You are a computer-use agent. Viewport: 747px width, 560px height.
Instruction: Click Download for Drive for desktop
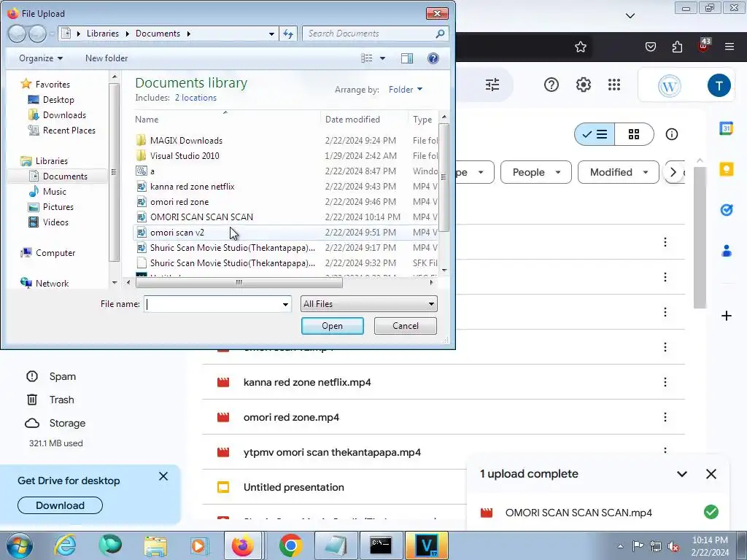pos(60,505)
